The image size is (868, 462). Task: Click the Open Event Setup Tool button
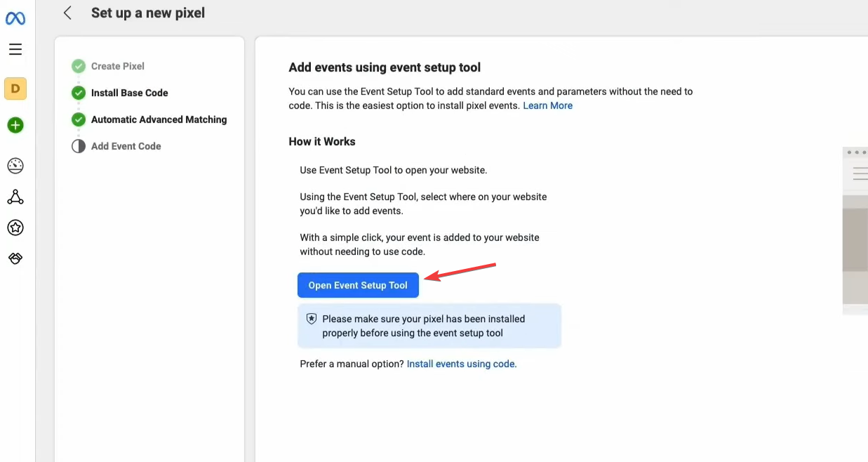coord(358,286)
